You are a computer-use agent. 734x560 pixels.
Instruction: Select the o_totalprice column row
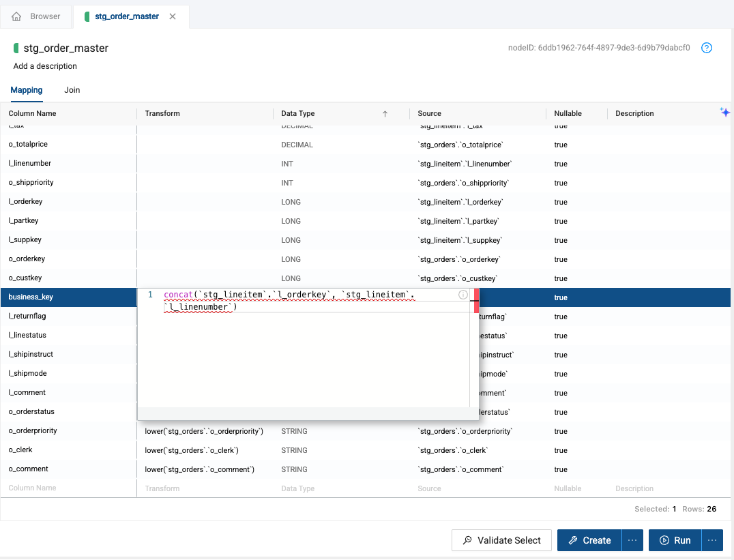(x=365, y=144)
